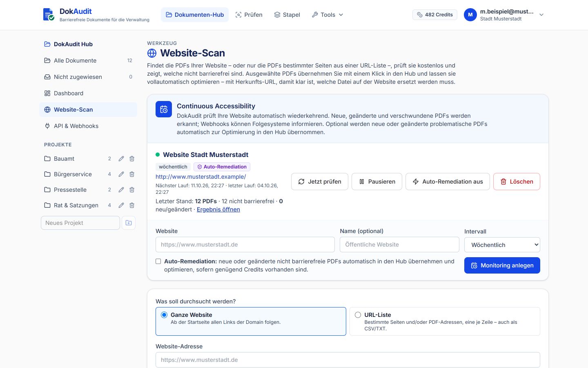Enable the Auto-Remediation checkbox
The width and height of the screenshot is (588, 368).
tap(158, 261)
